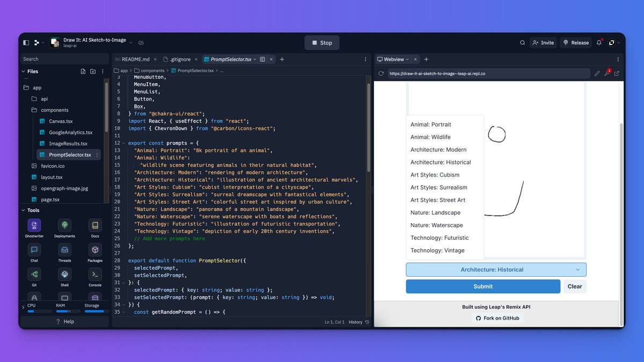Select Art Styles: Surrealism from the list
The height and width of the screenshot is (362, 644).
(x=438, y=188)
